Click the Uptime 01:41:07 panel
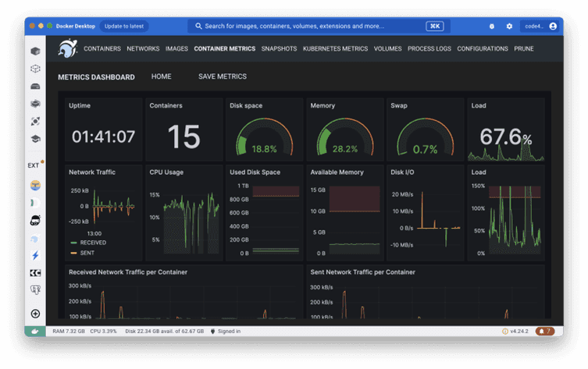Image resolution: width=588 pixels, height=369 pixels. [104, 130]
